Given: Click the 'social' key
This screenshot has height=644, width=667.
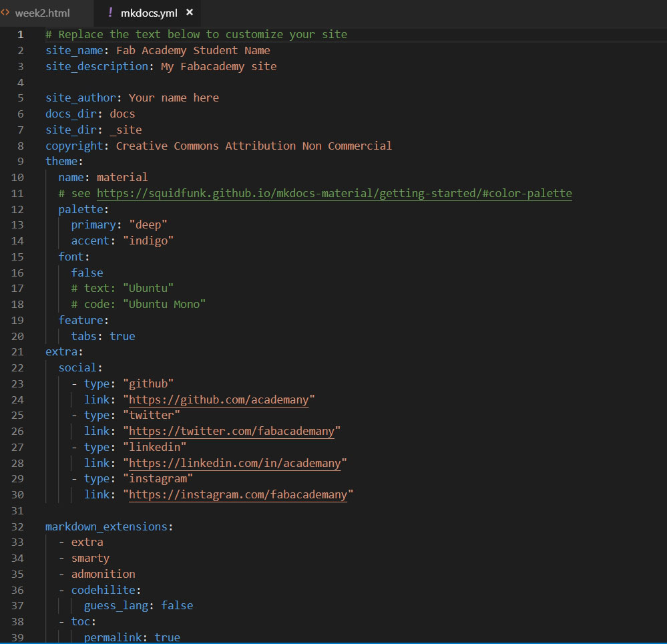Looking at the screenshot, I should (x=77, y=367).
